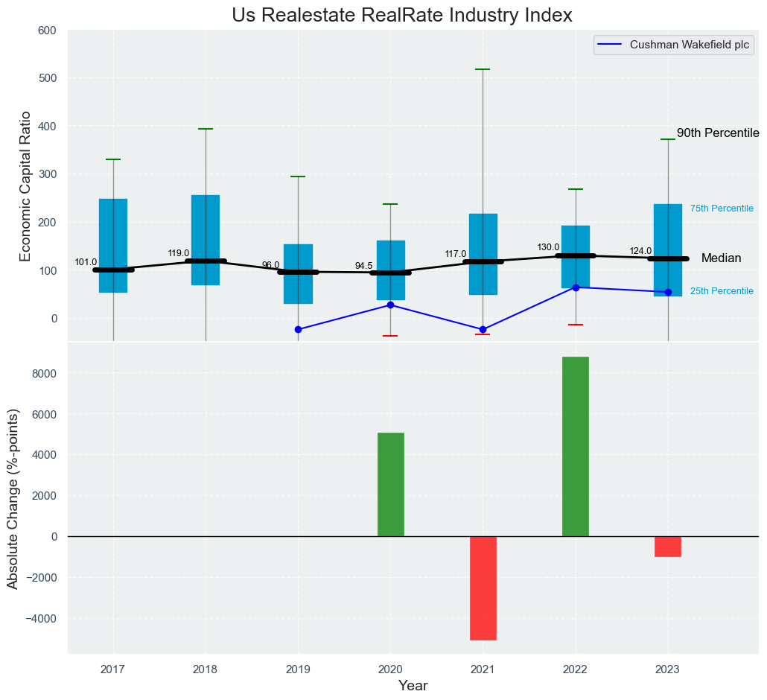Image resolution: width=767 pixels, height=700 pixels.
Task: Click the 2022 green absolute change bar
Action: point(576,446)
